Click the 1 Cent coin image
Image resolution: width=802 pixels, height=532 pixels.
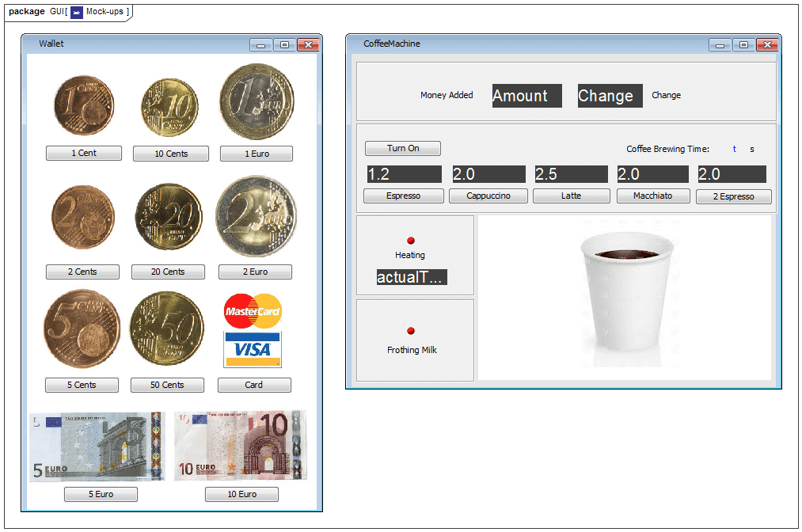(83, 106)
